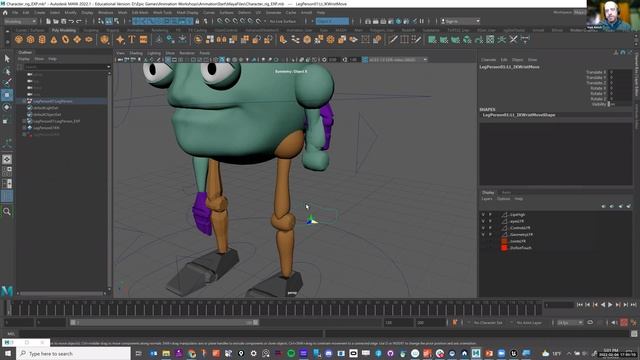The height and width of the screenshot is (360, 640).
Task: Click the go to start of playback range button
Action: point(580,304)
